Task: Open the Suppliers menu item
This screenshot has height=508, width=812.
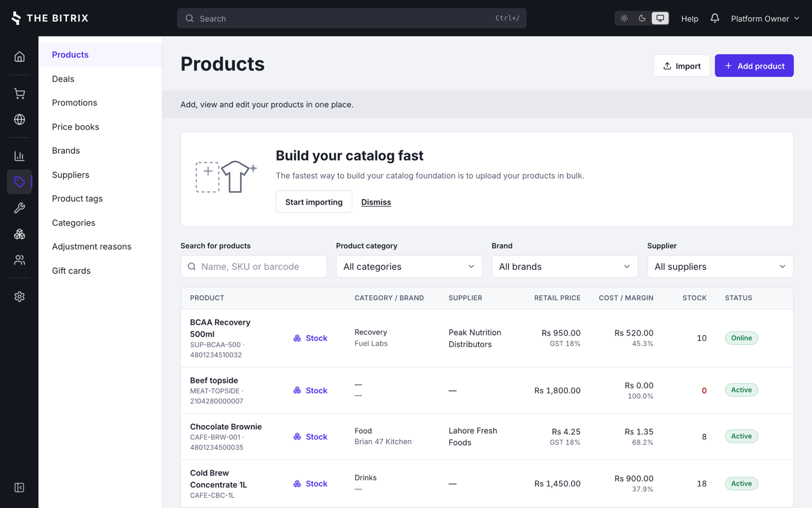Action: (100, 175)
